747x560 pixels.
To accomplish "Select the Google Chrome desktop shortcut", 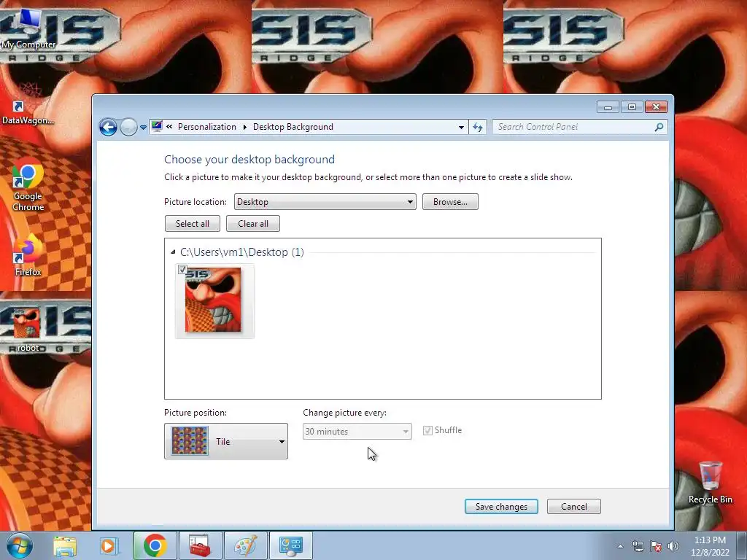I will (x=28, y=186).
